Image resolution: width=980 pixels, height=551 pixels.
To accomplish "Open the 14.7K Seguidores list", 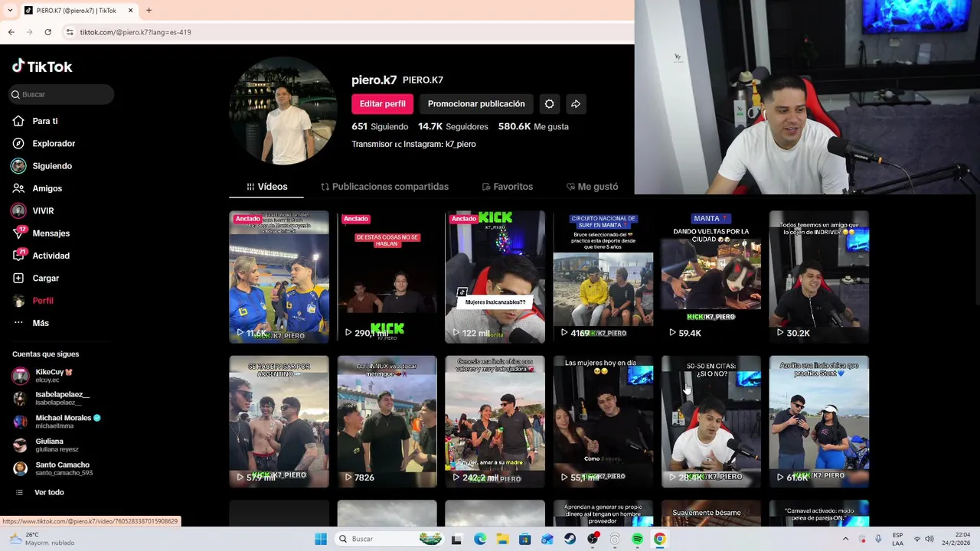I will point(452,126).
